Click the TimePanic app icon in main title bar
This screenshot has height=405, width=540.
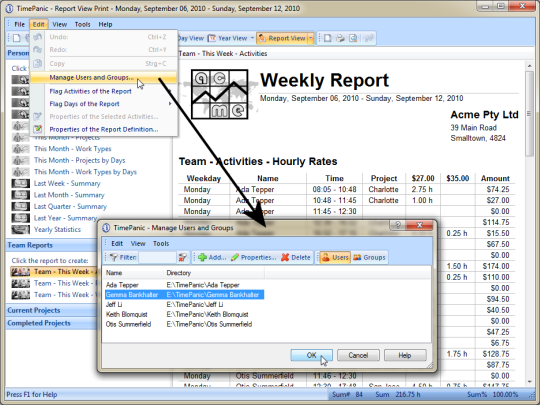pyautogui.click(x=9, y=8)
